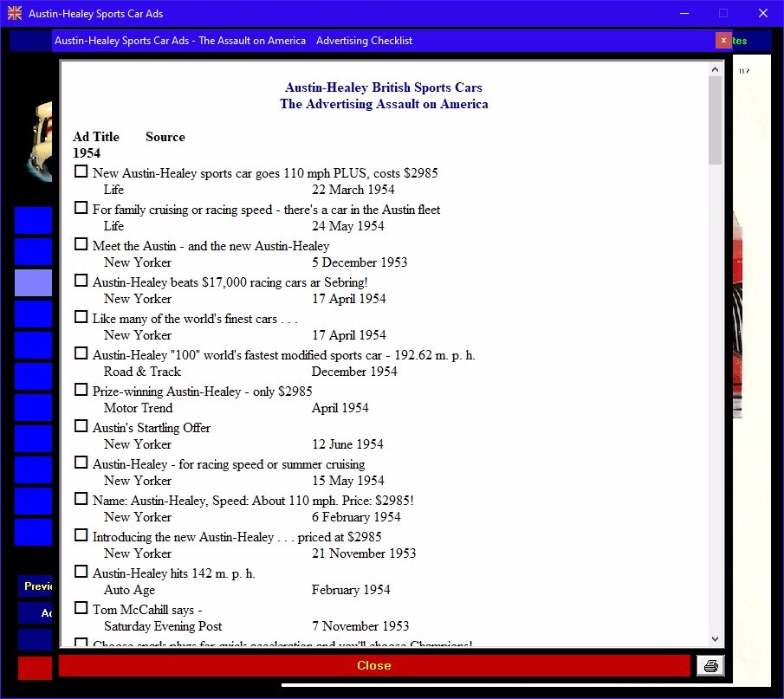Viewport: 784px width, 699px height.
Task: Click the Previous button in background window
Action: [35, 586]
